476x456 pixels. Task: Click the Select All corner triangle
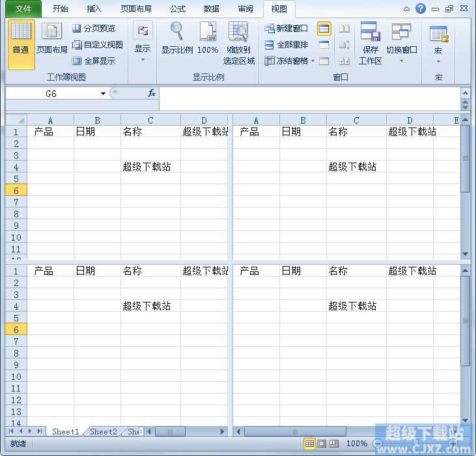tap(16, 120)
